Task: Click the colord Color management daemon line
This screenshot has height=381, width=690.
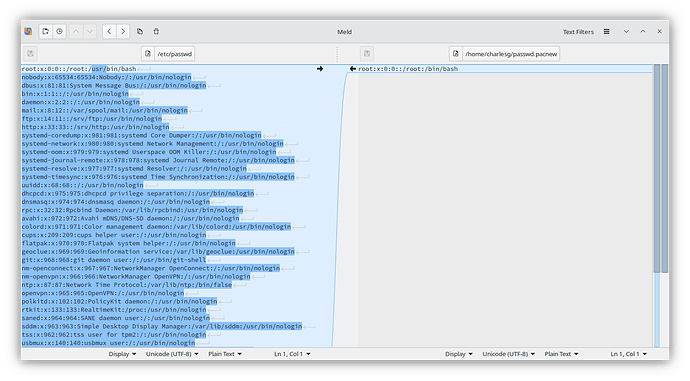Action: [x=156, y=227]
